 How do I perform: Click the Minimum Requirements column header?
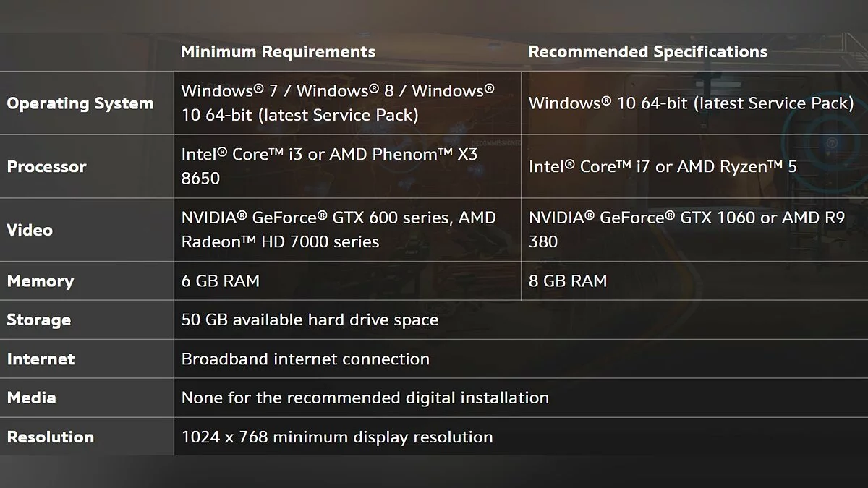pyautogui.click(x=278, y=51)
